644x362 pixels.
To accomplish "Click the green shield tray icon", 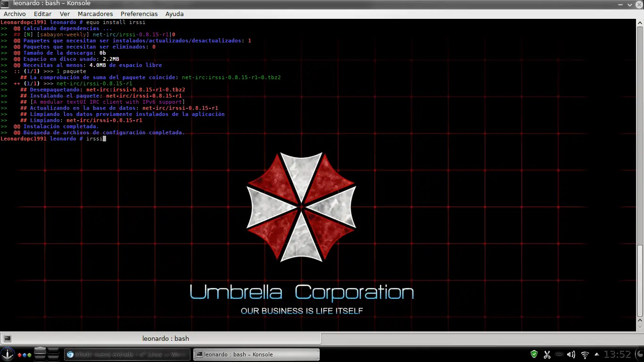I will click(x=534, y=354).
